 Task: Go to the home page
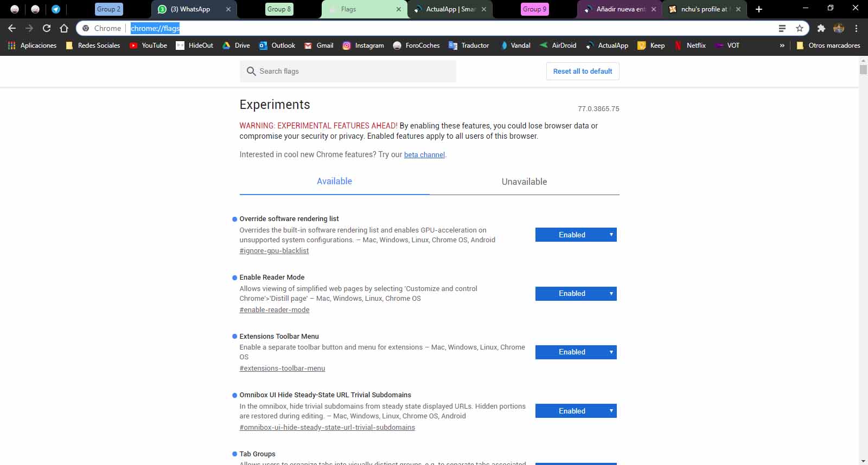point(64,28)
